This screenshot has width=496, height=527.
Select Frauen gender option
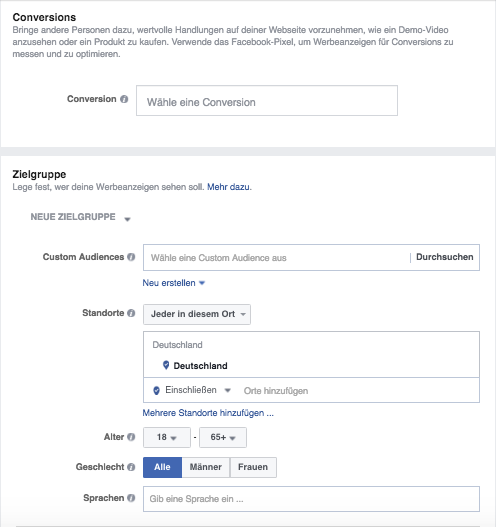point(253,467)
